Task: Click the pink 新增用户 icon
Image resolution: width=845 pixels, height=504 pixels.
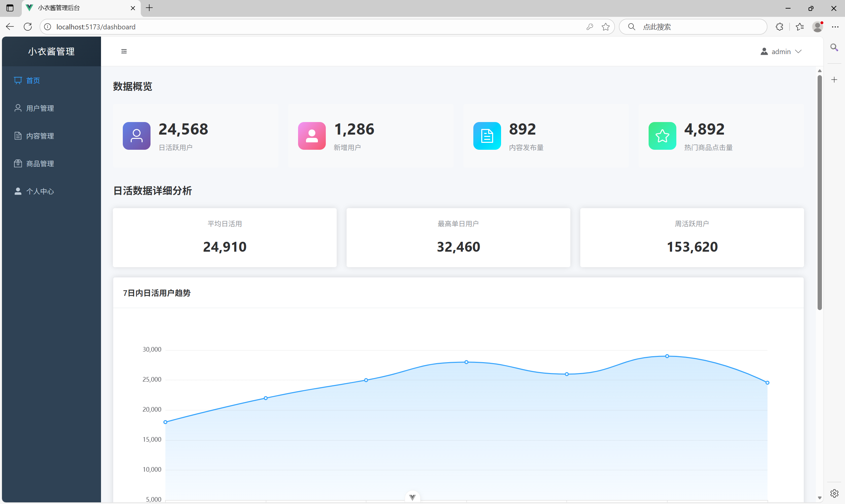Action: point(312,136)
